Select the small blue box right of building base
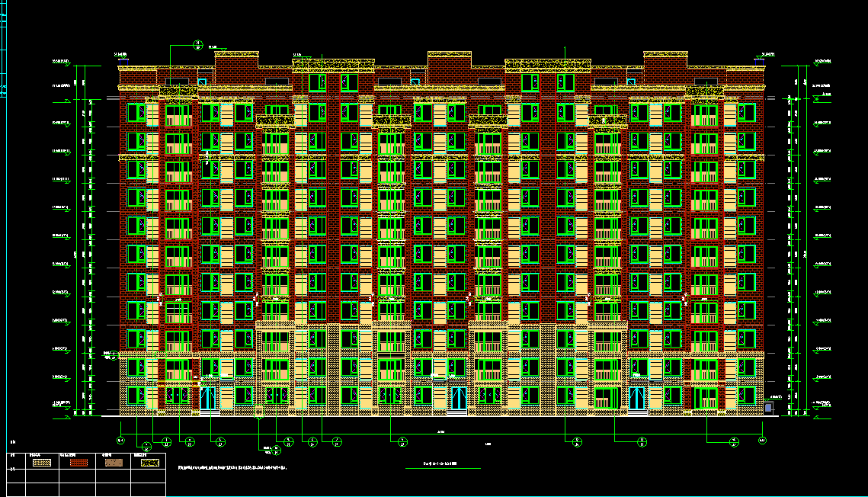The image size is (868, 497). click(768, 408)
